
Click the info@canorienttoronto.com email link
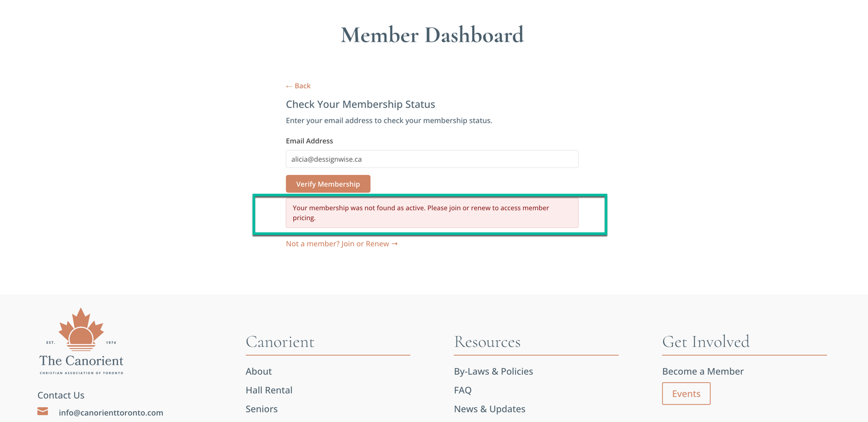[x=111, y=412]
